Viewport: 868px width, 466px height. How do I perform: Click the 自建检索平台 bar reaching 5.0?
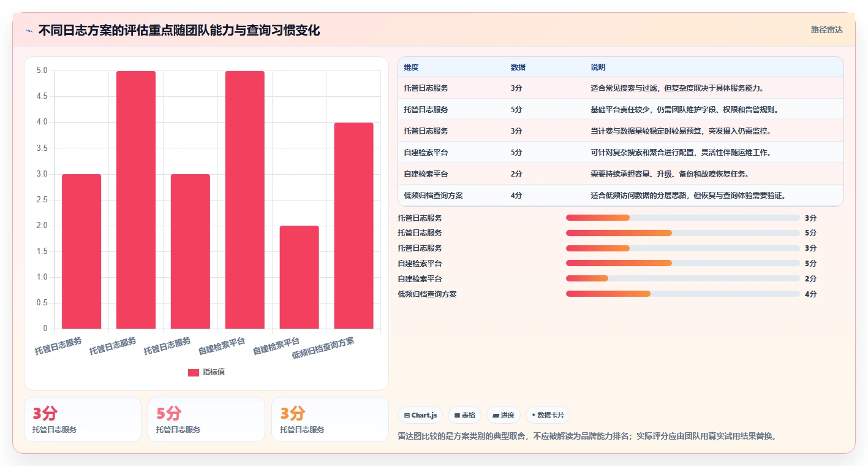click(x=245, y=200)
